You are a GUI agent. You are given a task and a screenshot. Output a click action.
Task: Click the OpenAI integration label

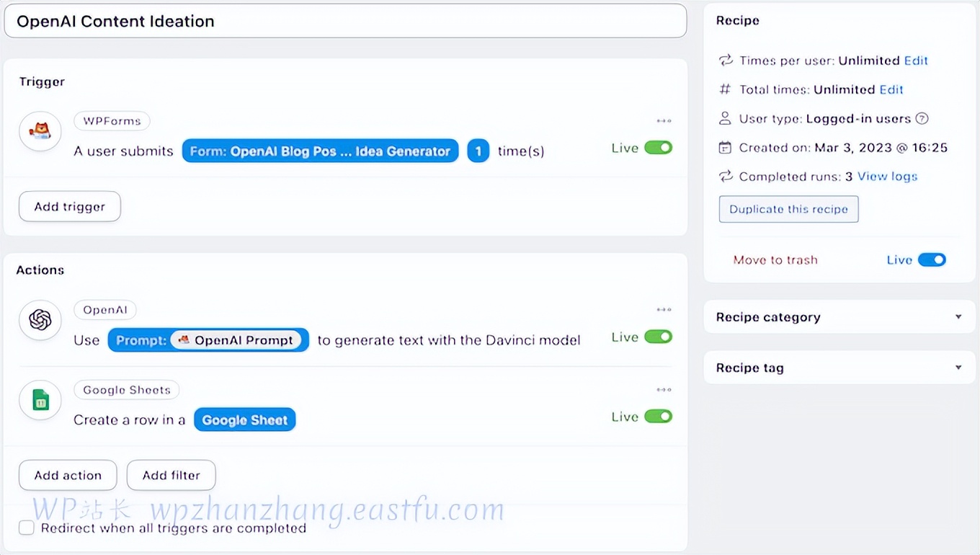pyautogui.click(x=105, y=310)
